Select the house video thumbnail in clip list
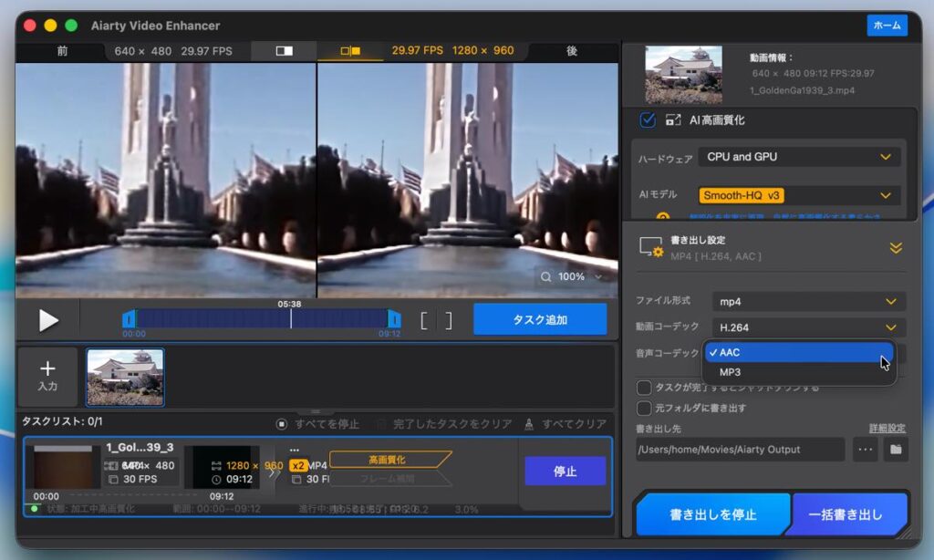The width and height of the screenshot is (934, 560). tap(125, 377)
